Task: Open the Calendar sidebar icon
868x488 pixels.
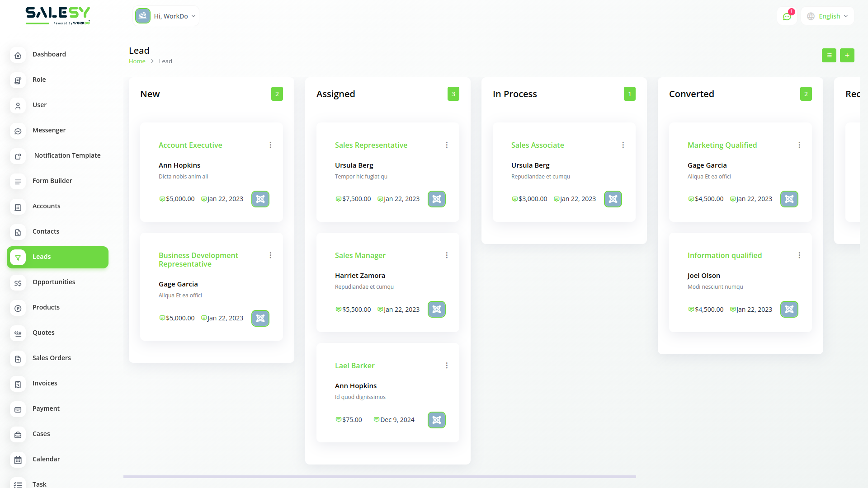Action: [x=18, y=460]
